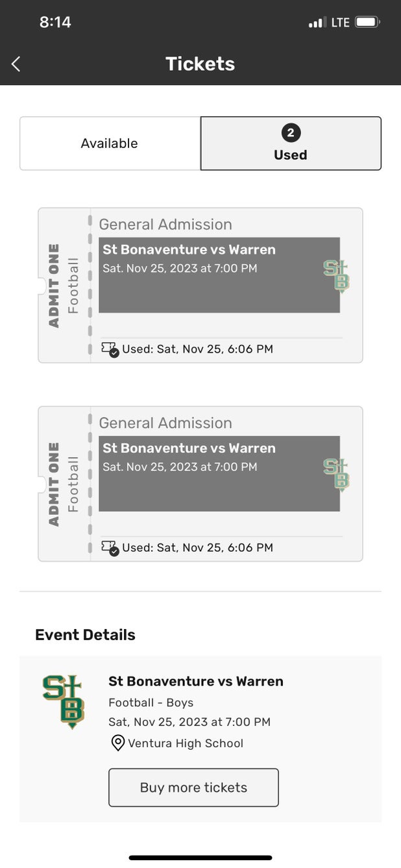Click the location pin icon near Ventura High School

pyautogui.click(x=117, y=743)
